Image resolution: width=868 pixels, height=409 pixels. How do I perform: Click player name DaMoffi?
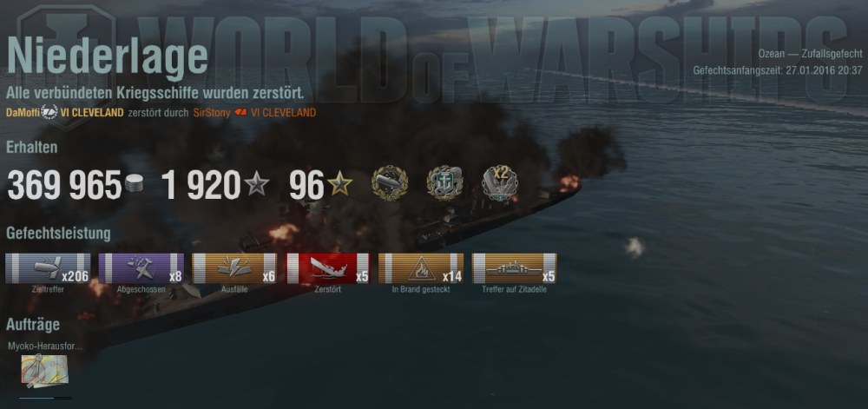[23, 113]
